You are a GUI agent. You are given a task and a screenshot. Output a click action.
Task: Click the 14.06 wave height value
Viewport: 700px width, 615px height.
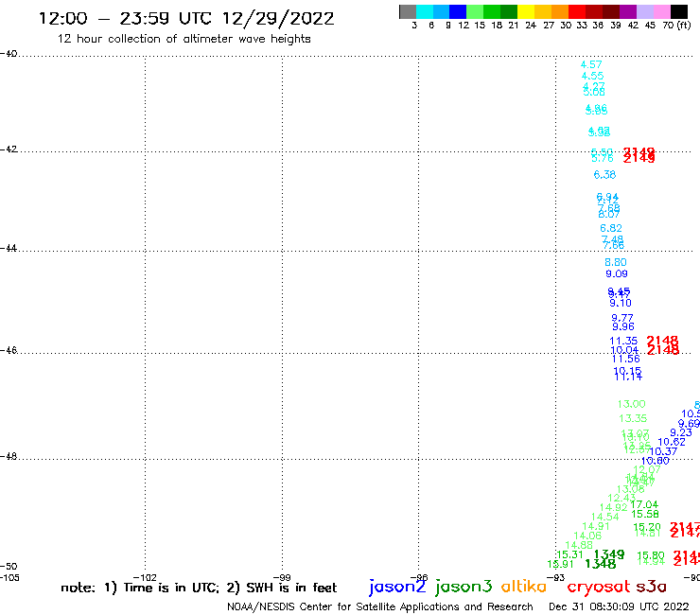coord(587,536)
